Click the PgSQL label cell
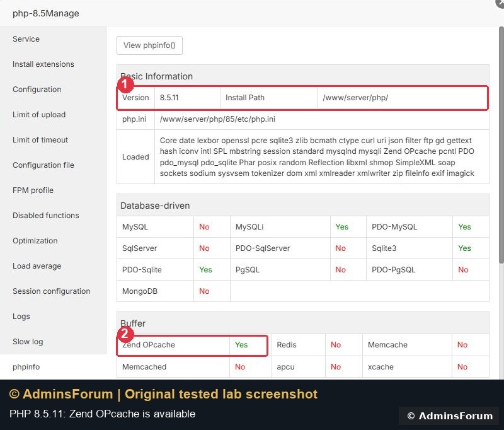Viewport: 504px width, 430px height. (280, 270)
